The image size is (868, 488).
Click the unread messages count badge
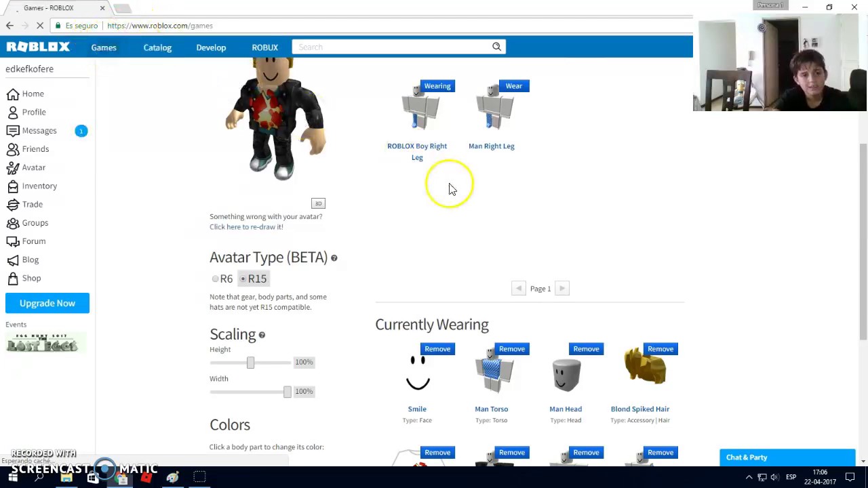pos(81,131)
